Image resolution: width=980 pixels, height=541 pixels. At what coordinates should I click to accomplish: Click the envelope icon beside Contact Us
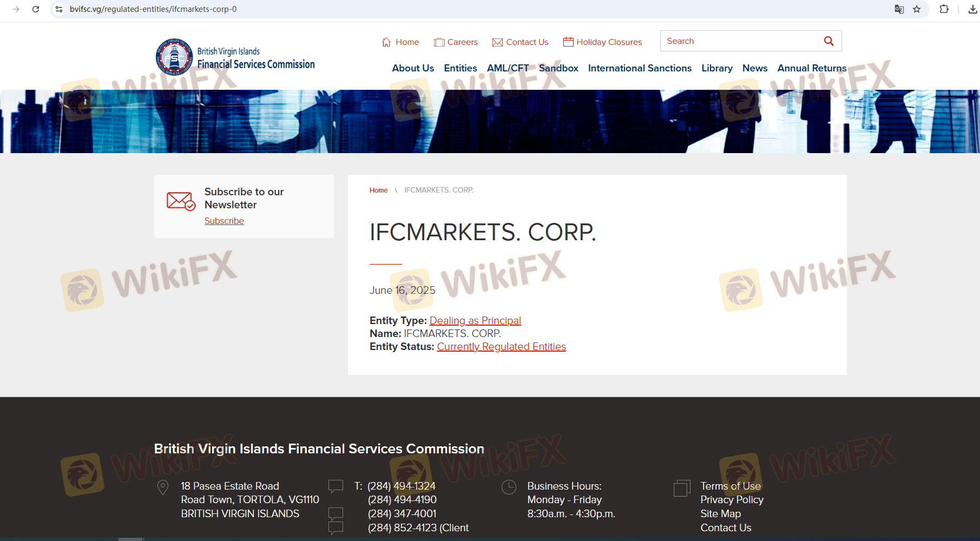pos(497,42)
